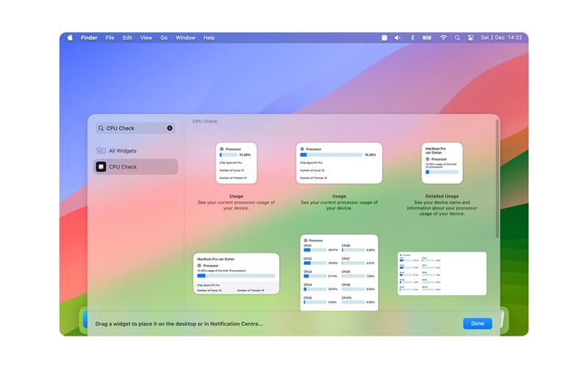Add the small Detailed Usage widget
This screenshot has width=588, height=368.
pos(442,163)
